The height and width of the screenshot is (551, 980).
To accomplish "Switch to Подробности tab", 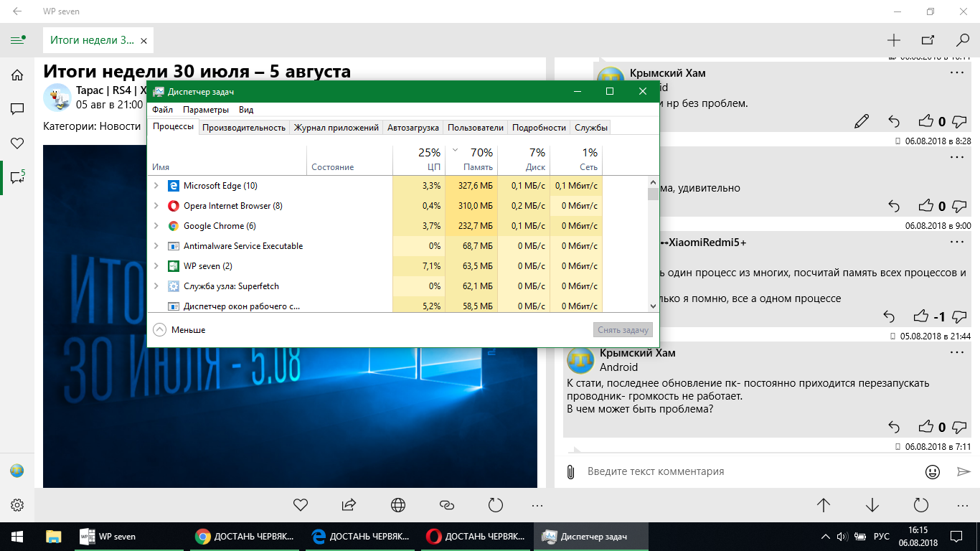I will pos(540,128).
